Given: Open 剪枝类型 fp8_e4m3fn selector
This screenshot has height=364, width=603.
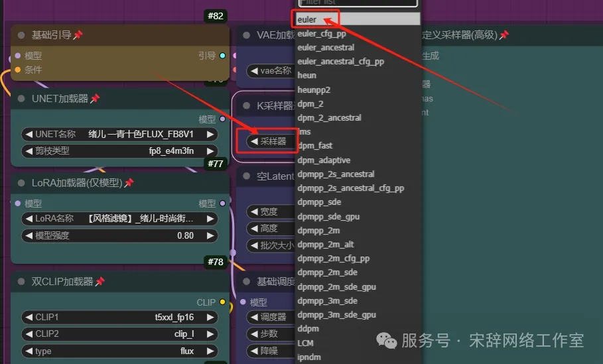Looking at the screenshot, I should (x=119, y=151).
